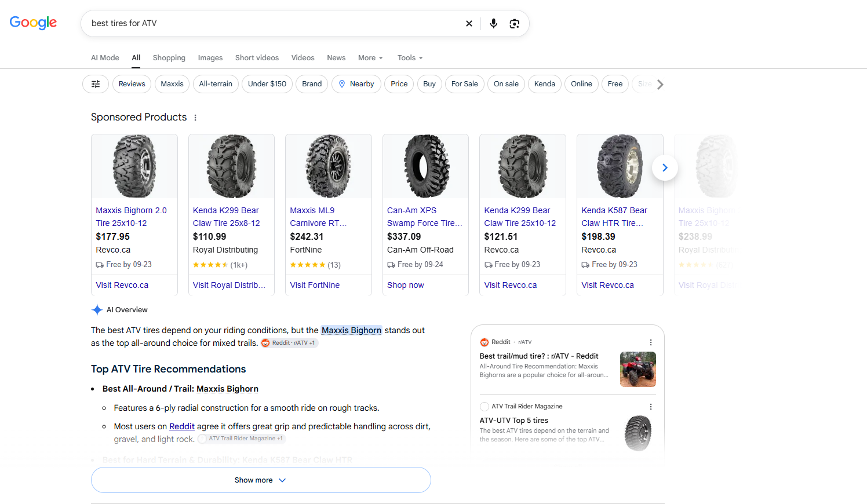Open the Tools dropdown
Screen dimensions: 867x504
[410, 58]
